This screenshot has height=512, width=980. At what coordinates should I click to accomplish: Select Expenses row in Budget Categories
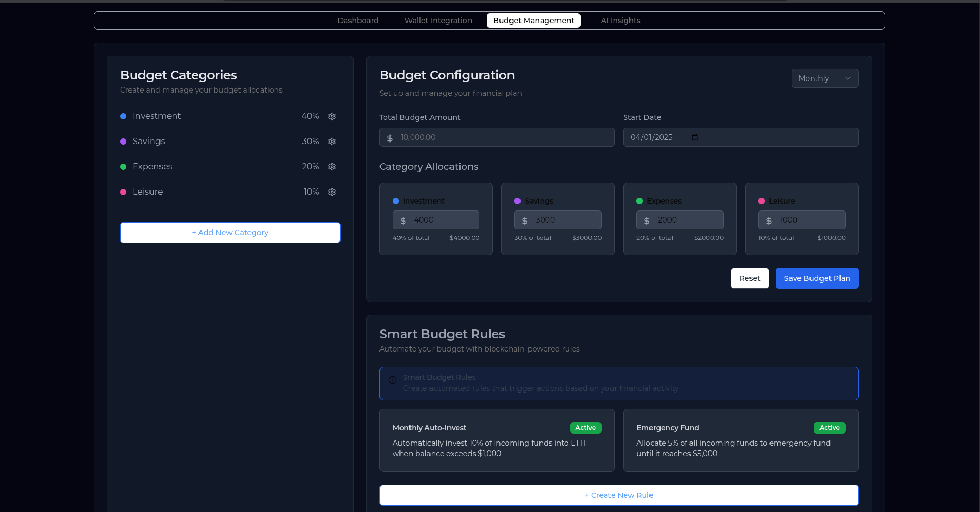pos(230,167)
